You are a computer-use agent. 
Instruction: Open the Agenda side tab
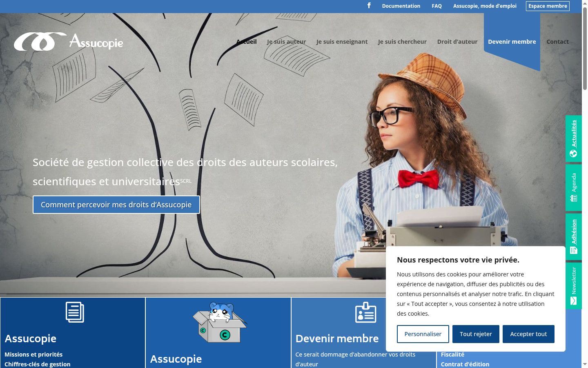(574, 188)
